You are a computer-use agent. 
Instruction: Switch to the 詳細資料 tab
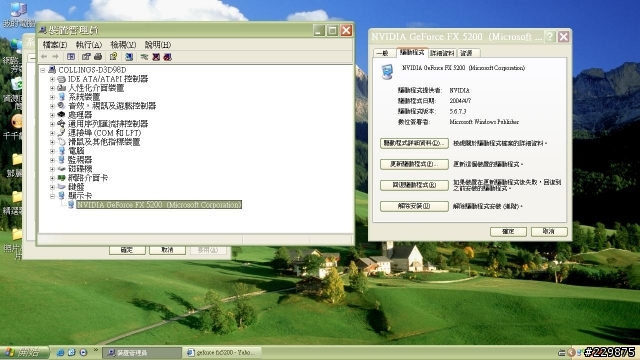click(x=442, y=53)
